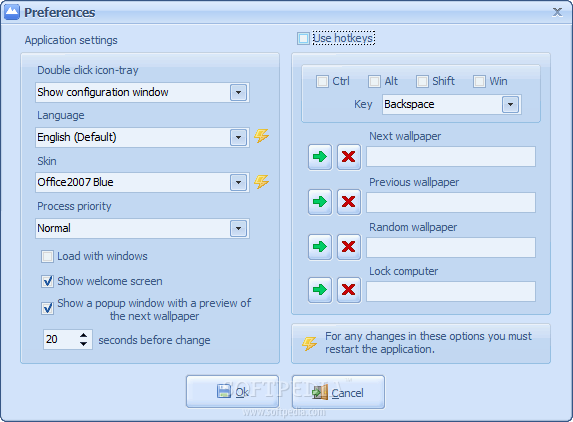Tick the Alt modifier checkbox
This screenshot has height=422, width=573.
click(374, 81)
